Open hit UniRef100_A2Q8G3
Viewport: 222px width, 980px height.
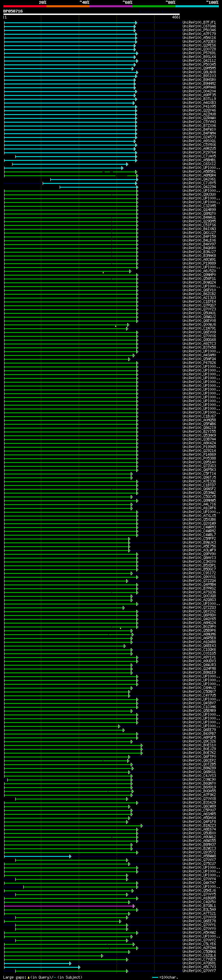[x=199, y=600]
